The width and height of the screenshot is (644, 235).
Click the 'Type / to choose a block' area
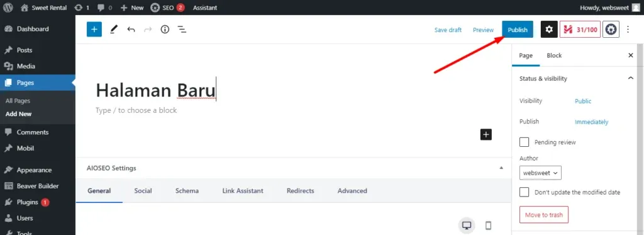[136, 110]
